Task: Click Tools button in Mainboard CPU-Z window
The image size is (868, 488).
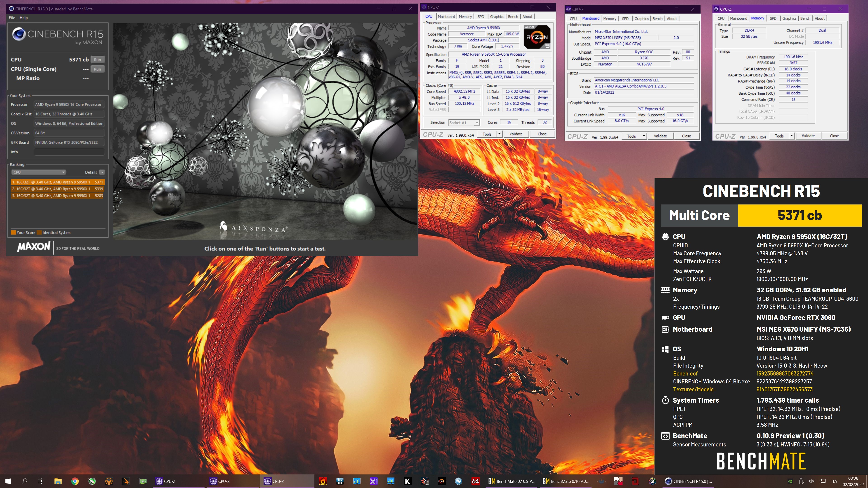Action: point(632,136)
